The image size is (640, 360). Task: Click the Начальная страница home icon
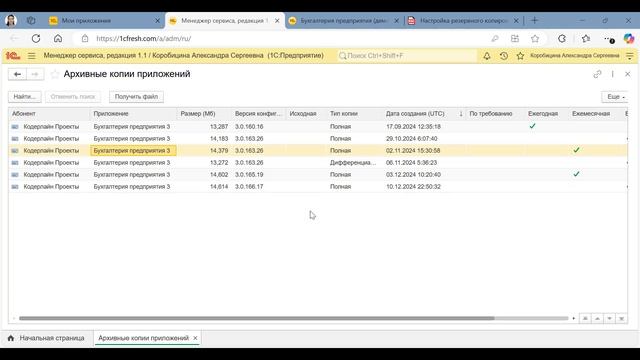pyautogui.click(x=11, y=338)
